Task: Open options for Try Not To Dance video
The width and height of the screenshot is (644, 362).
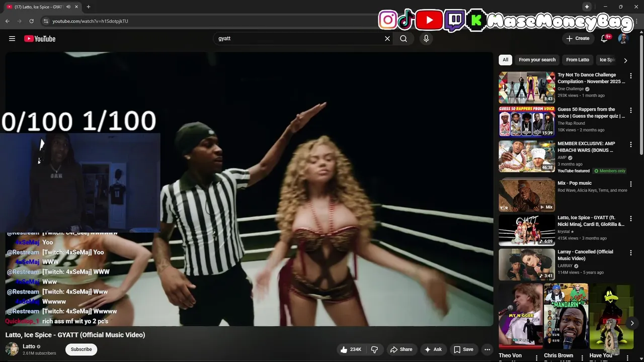Action: point(631,76)
